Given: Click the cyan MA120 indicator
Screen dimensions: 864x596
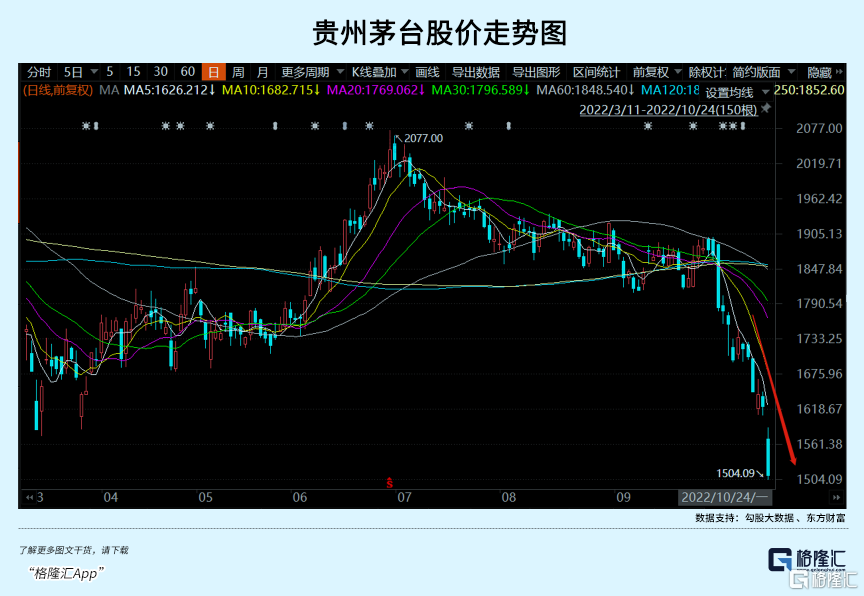Looking at the screenshot, I should (x=670, y=90).
